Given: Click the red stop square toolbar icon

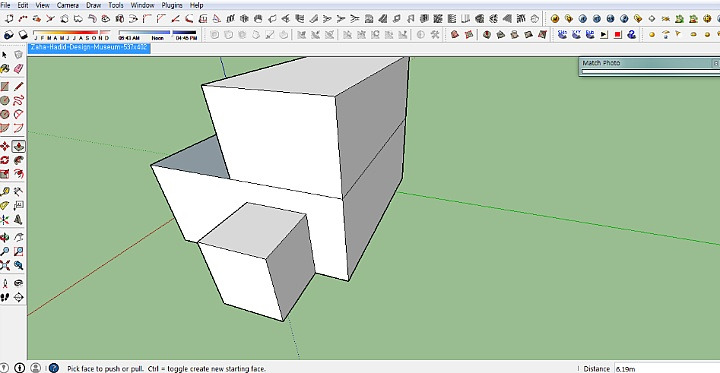Looking at the screenshot, I should pyautogui.click(x=618, y=34).
